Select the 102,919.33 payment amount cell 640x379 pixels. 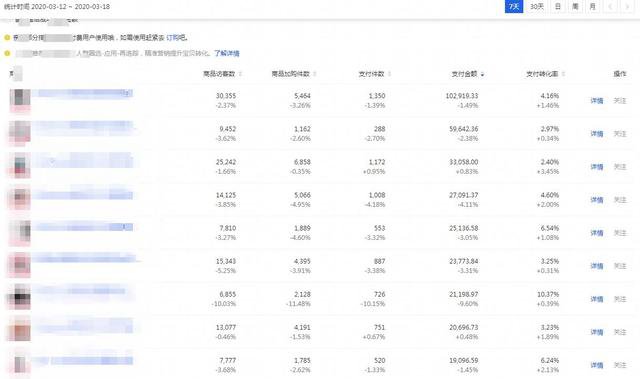point(462,96)
